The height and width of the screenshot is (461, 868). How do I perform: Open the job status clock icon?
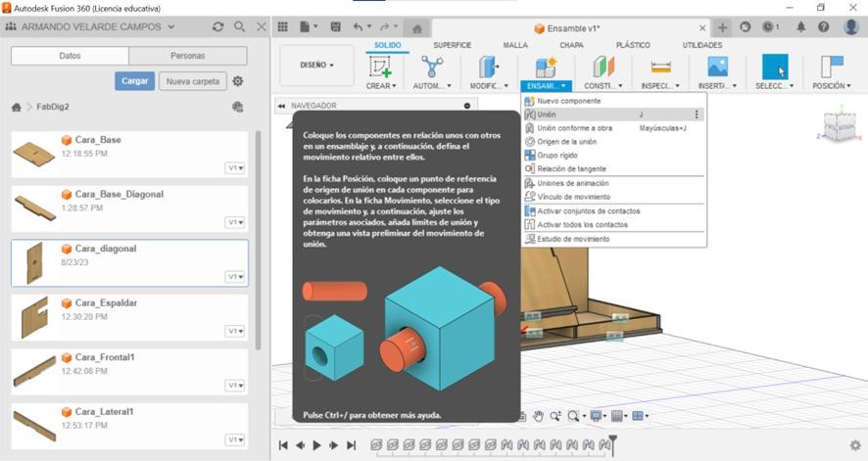769,26
